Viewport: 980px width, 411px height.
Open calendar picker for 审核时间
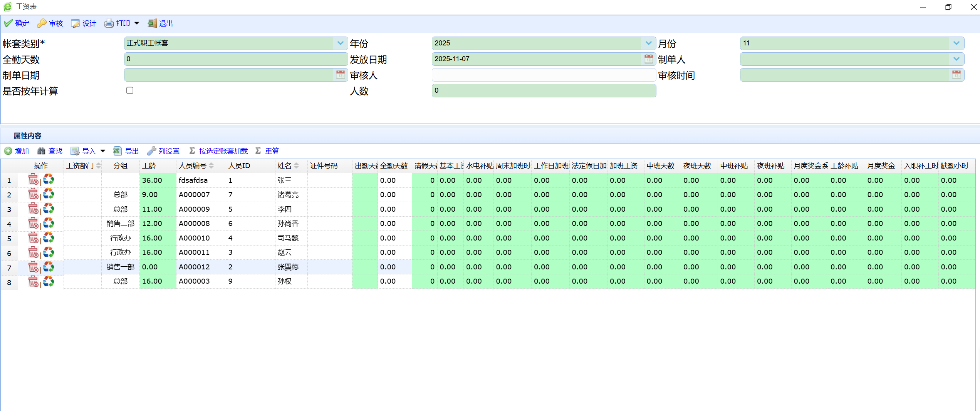[956, 75]
